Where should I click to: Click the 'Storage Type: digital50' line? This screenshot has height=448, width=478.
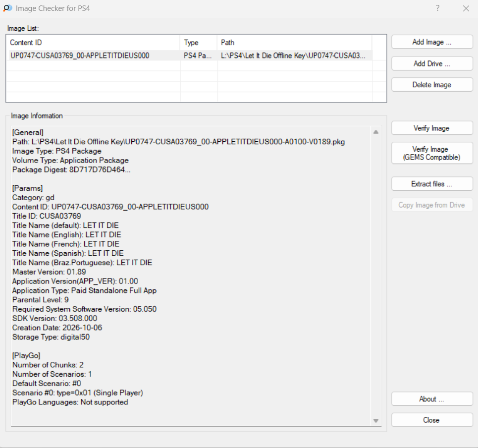click(51, 337)
